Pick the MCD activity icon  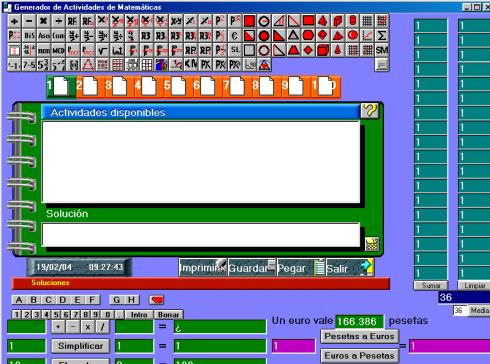click(x=58, y=50)
